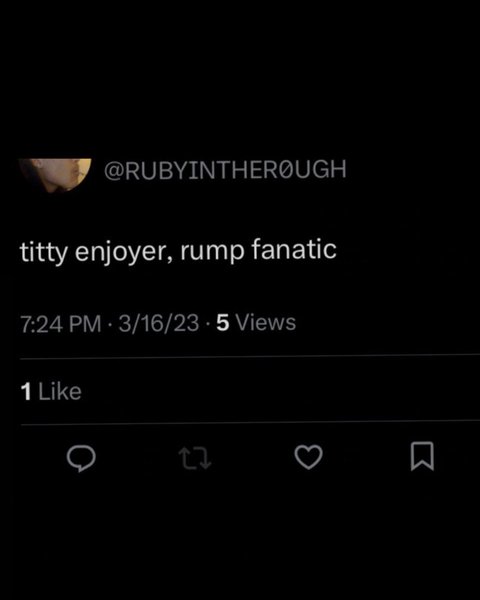Open the @RUBYINTHER0UGH profile handle
The height and width of the screenshot is (600, 480).
225,169
